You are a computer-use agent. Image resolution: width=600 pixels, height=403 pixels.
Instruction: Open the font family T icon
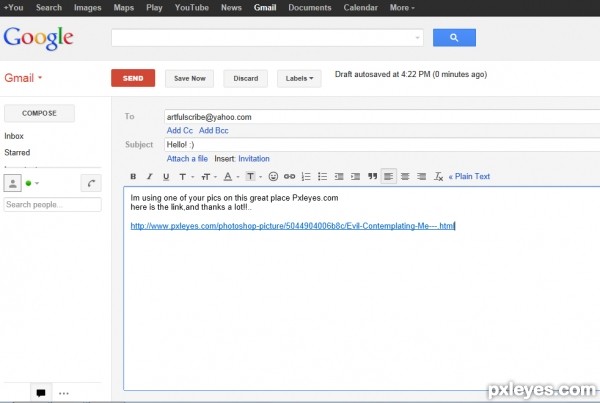coord(183,176)
